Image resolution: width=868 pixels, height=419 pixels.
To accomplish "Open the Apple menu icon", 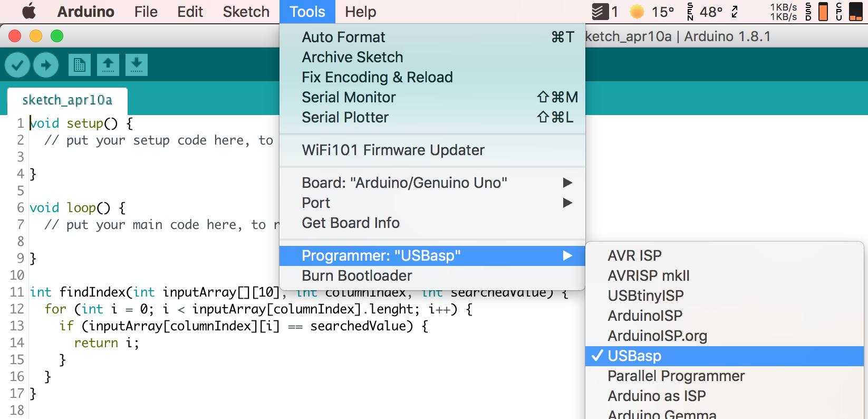I will point(30,12).
